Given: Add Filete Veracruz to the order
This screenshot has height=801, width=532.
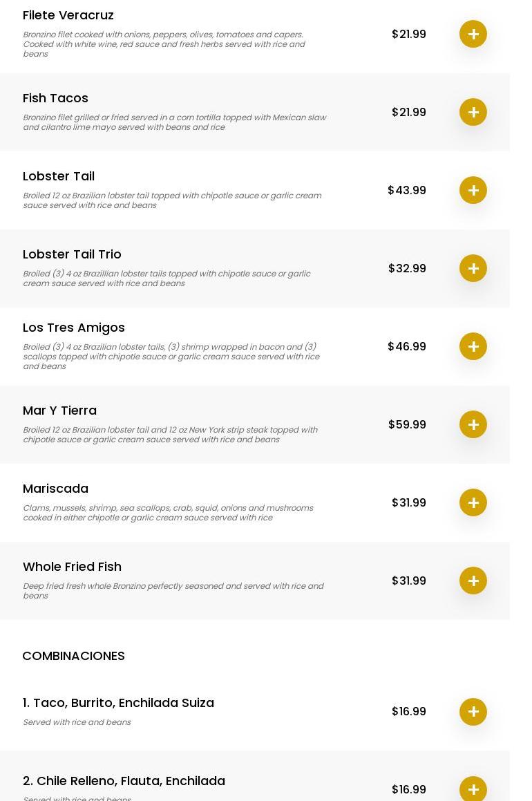Looking at the screenshot, I should (473, 34).
